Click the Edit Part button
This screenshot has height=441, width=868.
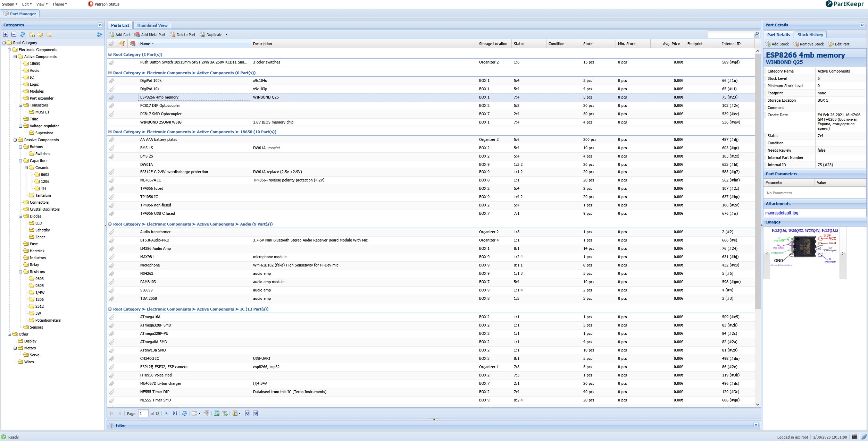[839, 44]
